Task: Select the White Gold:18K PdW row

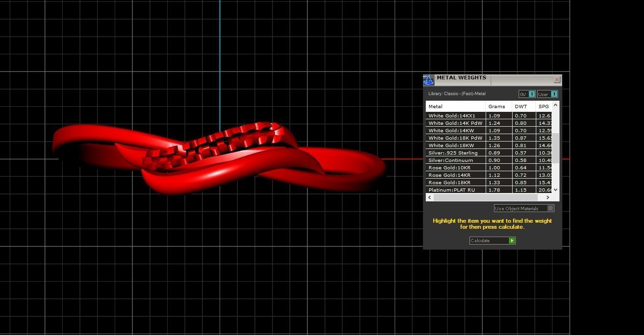Action: 489,138
